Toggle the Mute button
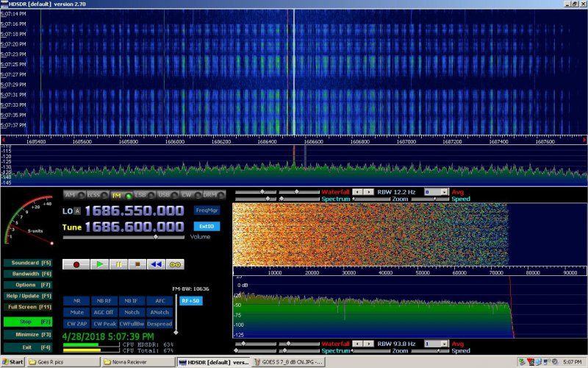The height and width of the screenshot is (368, 588). (76, 312)
